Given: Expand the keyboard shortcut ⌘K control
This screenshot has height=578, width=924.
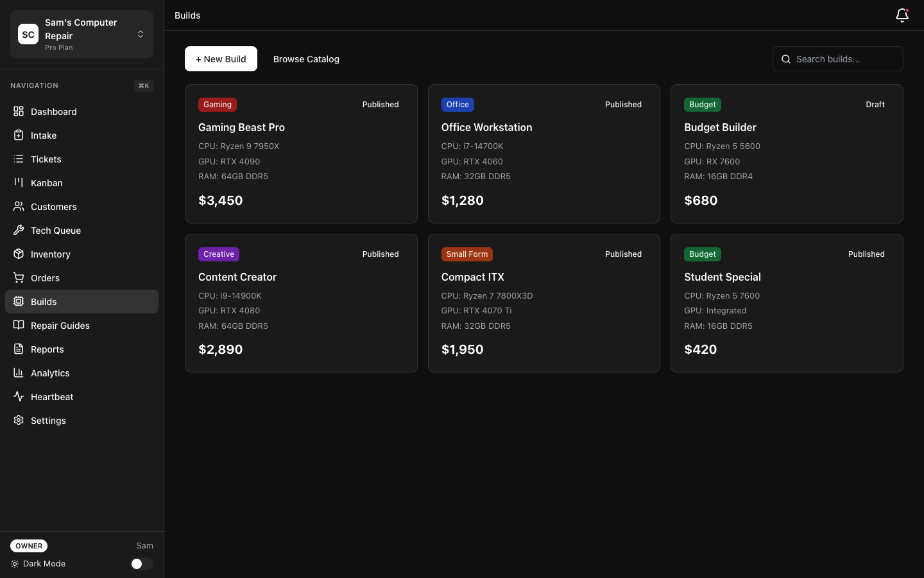Looking at the screenshot, I should point(143,85).
